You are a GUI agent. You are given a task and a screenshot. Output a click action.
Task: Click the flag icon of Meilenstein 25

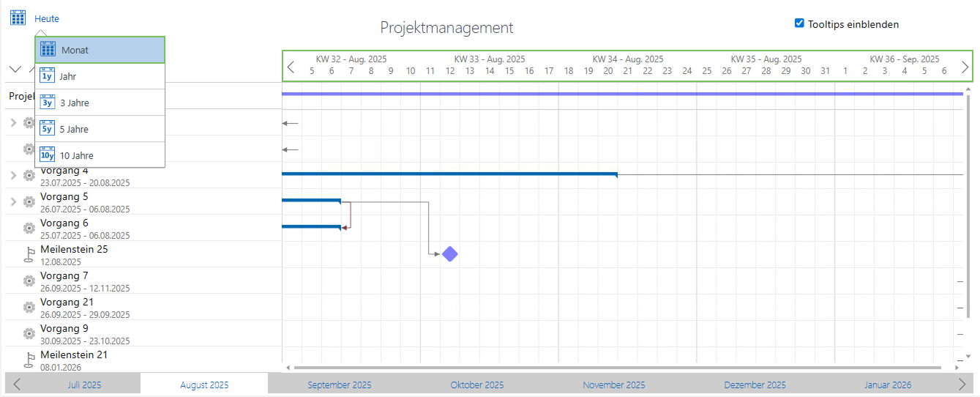point(29,254)
